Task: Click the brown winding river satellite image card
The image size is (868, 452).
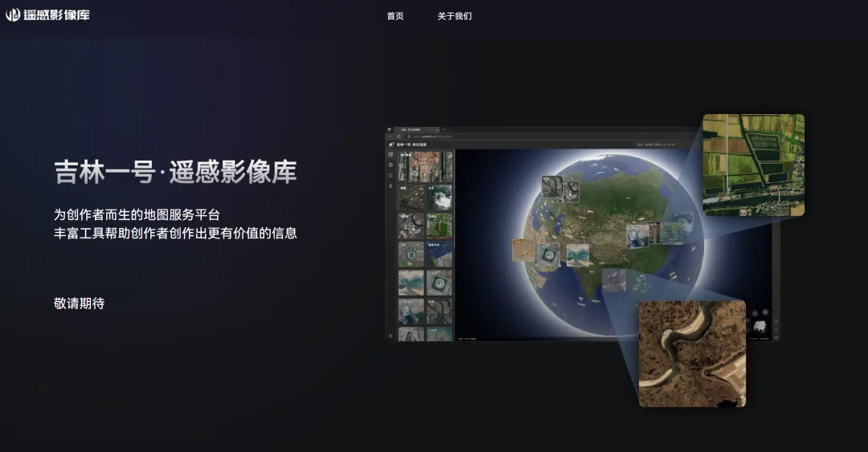Action: (x=692, y=353)
